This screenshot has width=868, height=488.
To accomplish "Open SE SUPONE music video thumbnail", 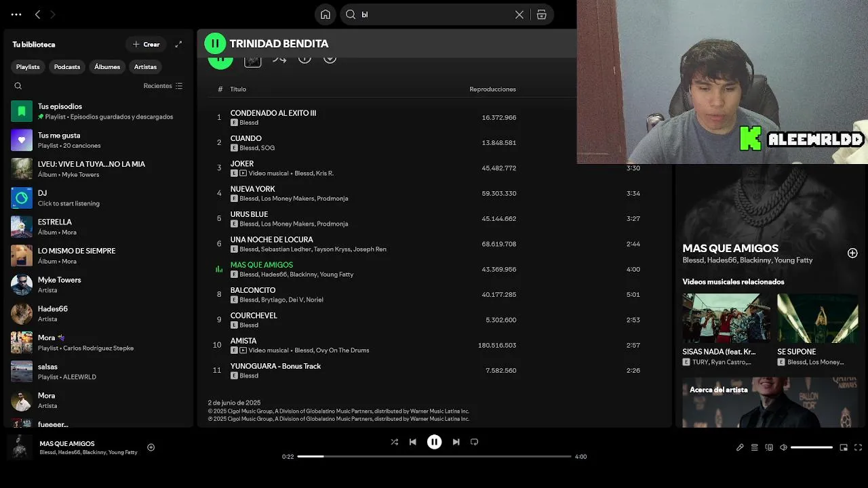I will tap(818, 318).
